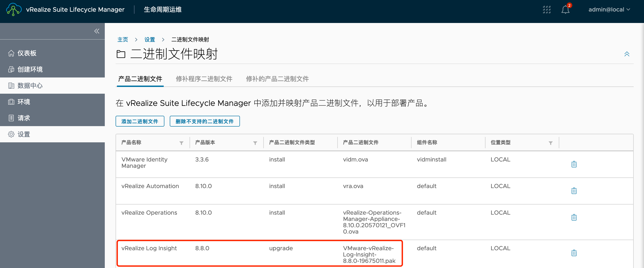Click the settings gear icon in sidebar
Screen dimensions: 644x268
point(11,134)
